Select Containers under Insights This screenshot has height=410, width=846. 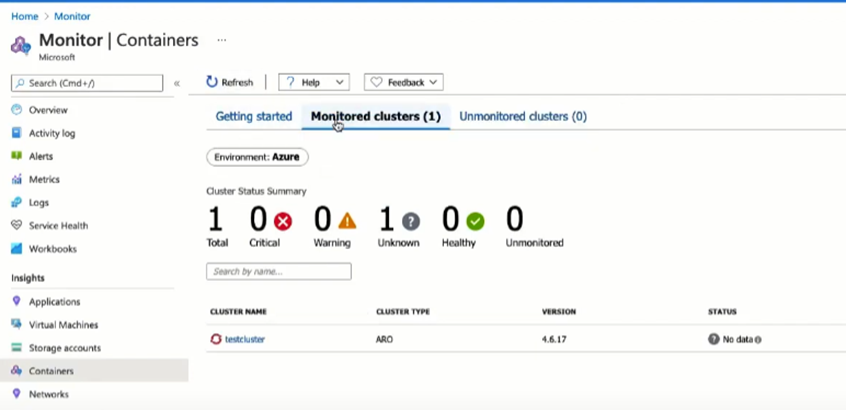point(94,371)
